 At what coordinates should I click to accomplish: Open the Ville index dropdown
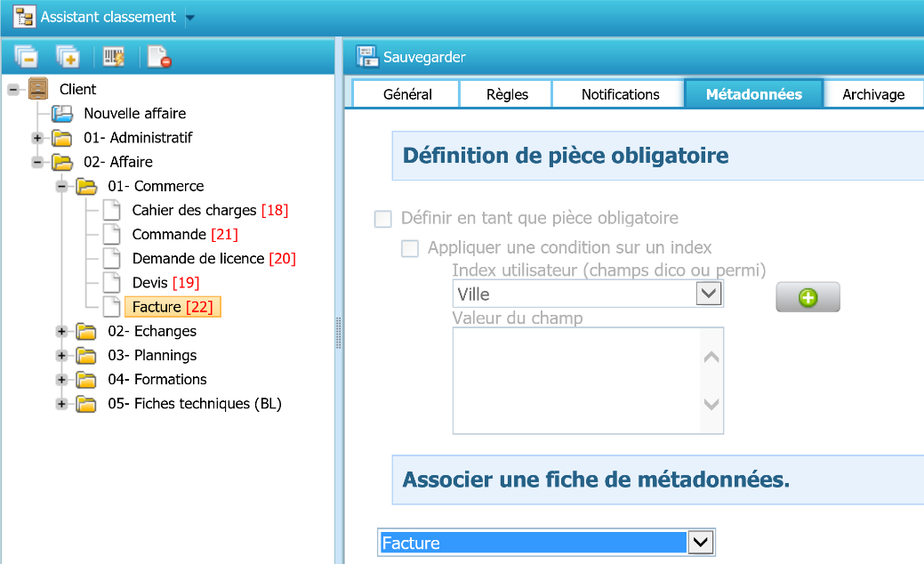(x=708, y=294)
